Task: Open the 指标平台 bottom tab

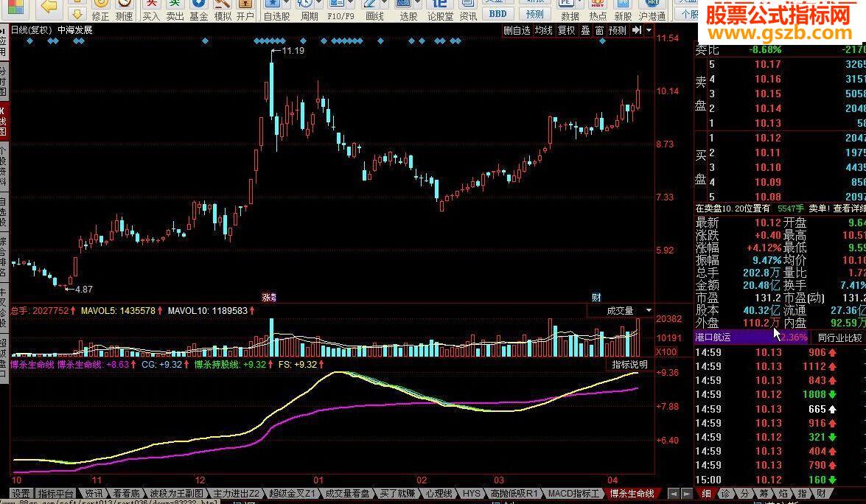Action: pos(55,494)
